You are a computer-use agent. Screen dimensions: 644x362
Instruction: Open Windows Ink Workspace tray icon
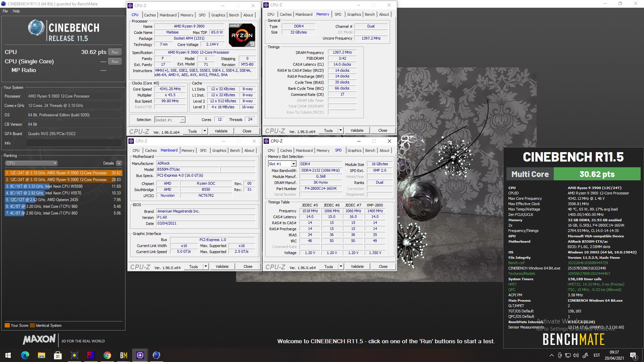click(x=585, y=355)
